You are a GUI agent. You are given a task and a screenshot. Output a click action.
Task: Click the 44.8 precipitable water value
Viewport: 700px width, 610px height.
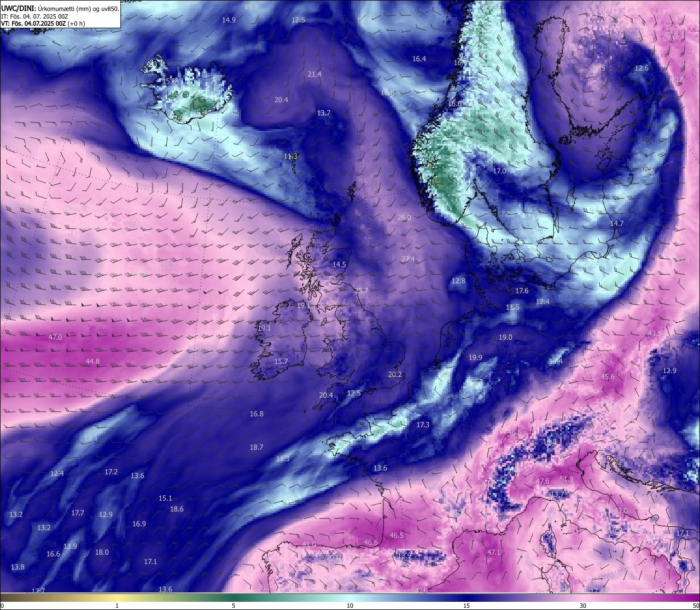[92, 362]
